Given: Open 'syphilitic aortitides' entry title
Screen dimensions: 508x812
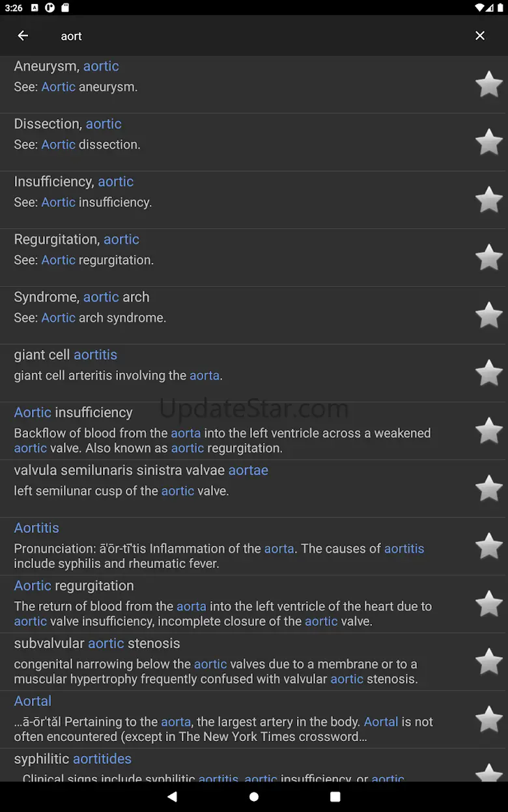Looking at the screenshot, I should [x=73, y=759].
